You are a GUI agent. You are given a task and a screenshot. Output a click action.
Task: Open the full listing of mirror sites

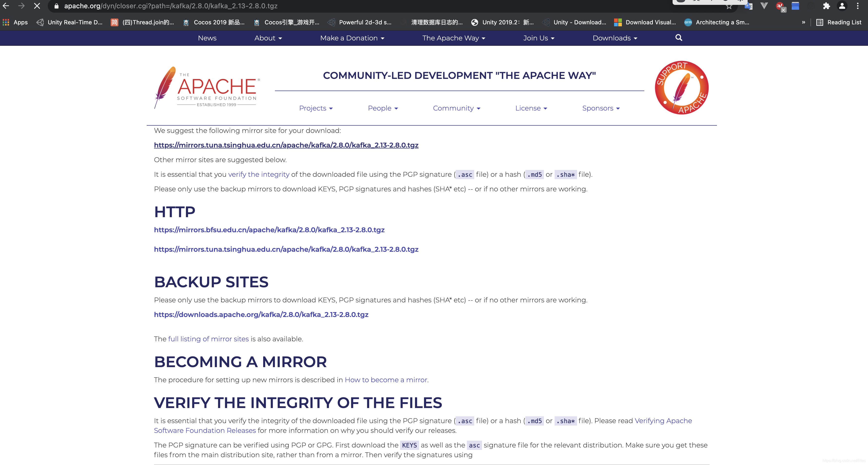tap(208, 339)
